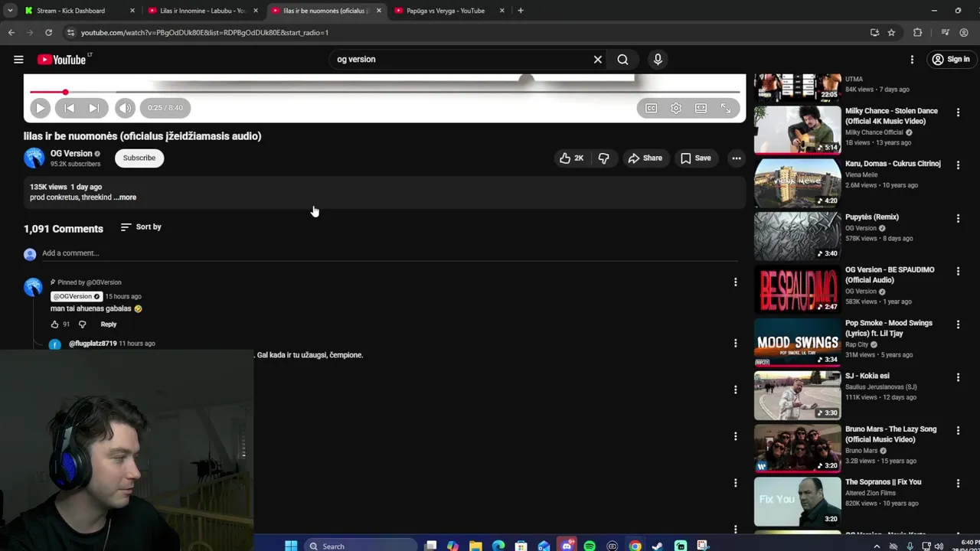Screen dimensions: 980x551
Task: Play the video with the play button
Action: pos(40,108)
